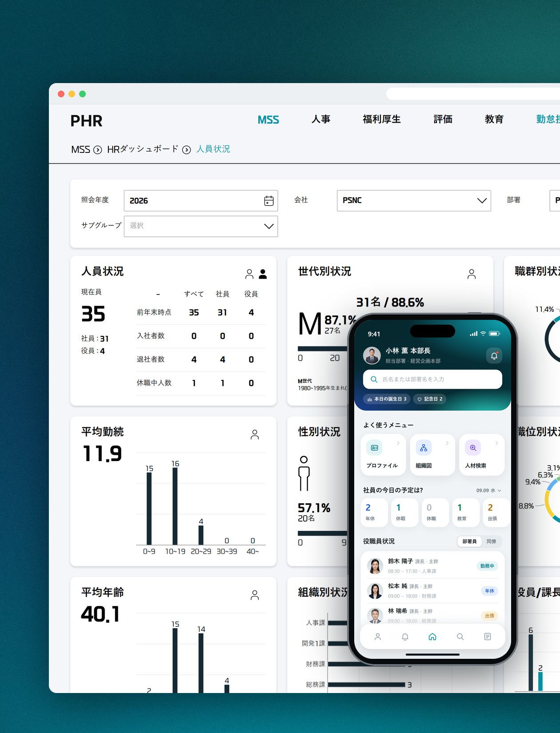Open the MSS navigation tab
This screenshot has height=733, width=560.
[x=268, y=120]
